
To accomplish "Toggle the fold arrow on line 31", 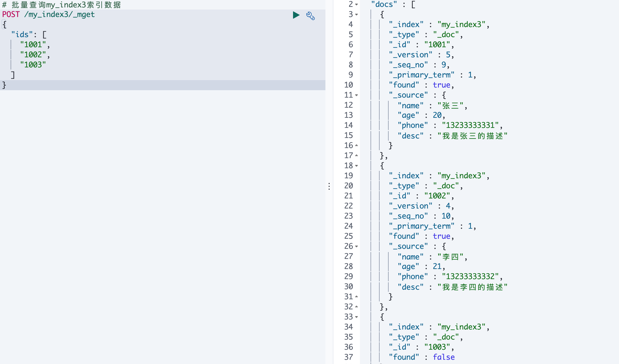I will (356, 297).
